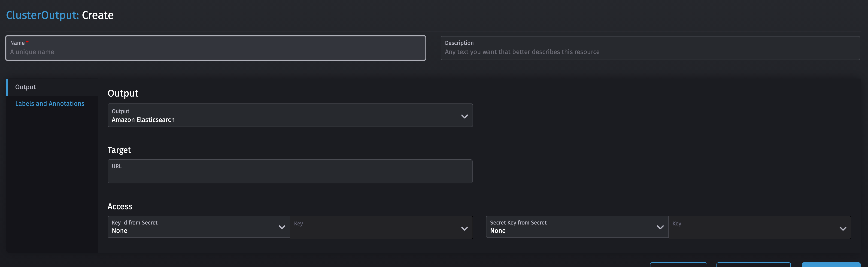Select the Output tab in the sidebar
The image size is (868, 267).
tap(25, 87)
